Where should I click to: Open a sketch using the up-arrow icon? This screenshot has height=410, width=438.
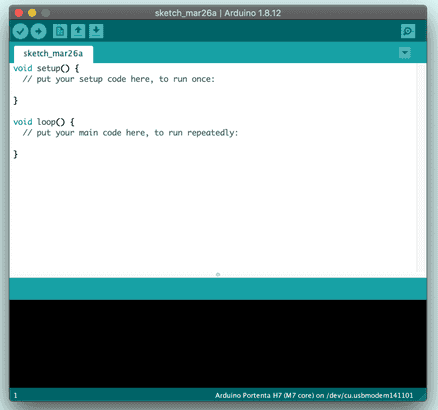[78, 31]
